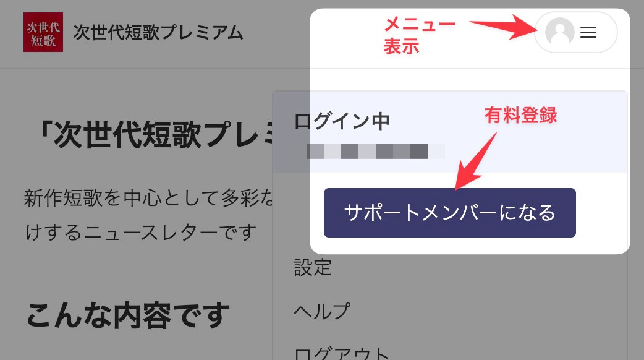Viewport: 644px width, 360px height.
Task: Click the 新作短歌を中心として description paragraph
Action: click(x=149, y=198)
